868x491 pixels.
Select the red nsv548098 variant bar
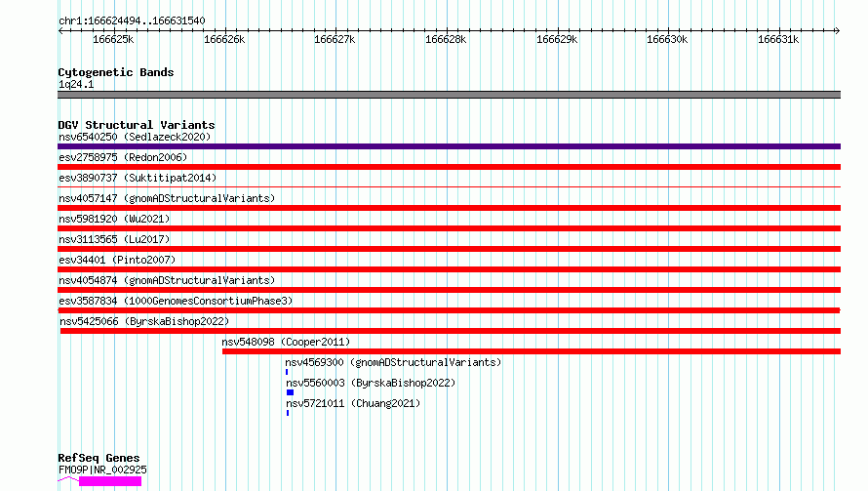(532, 351)
